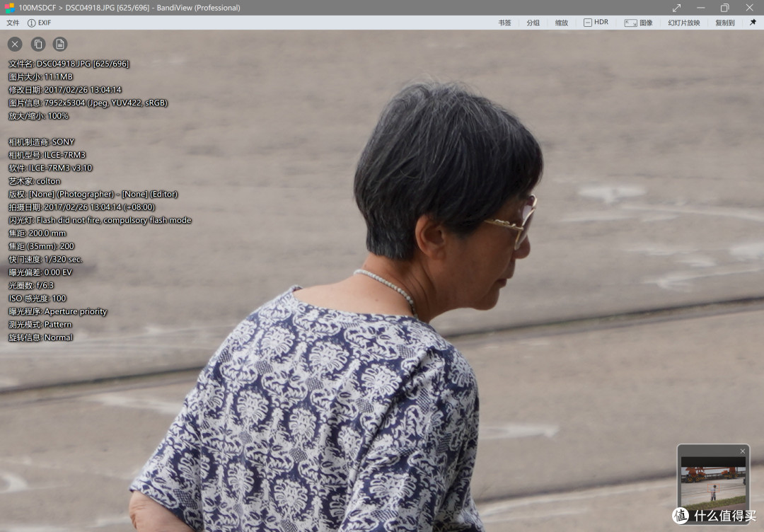Select the 版权 copyright line
This screenshot has width=764, height=532.
(93, 194)
